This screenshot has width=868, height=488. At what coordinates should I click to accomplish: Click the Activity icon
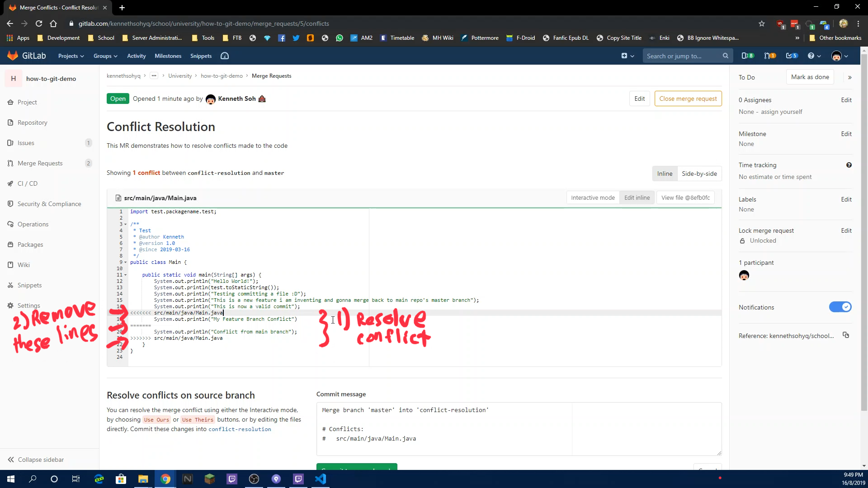tap(136, 56)
